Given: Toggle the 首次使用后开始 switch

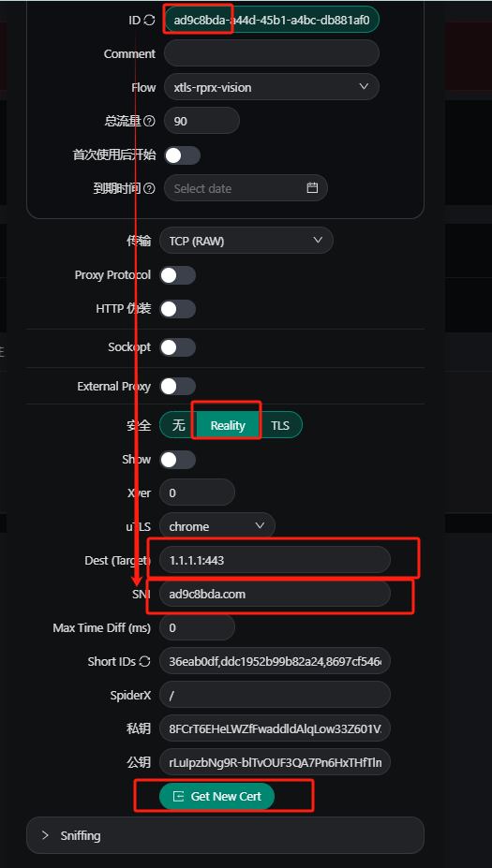Looking at the screenshot, I should (x=183, y=155).
